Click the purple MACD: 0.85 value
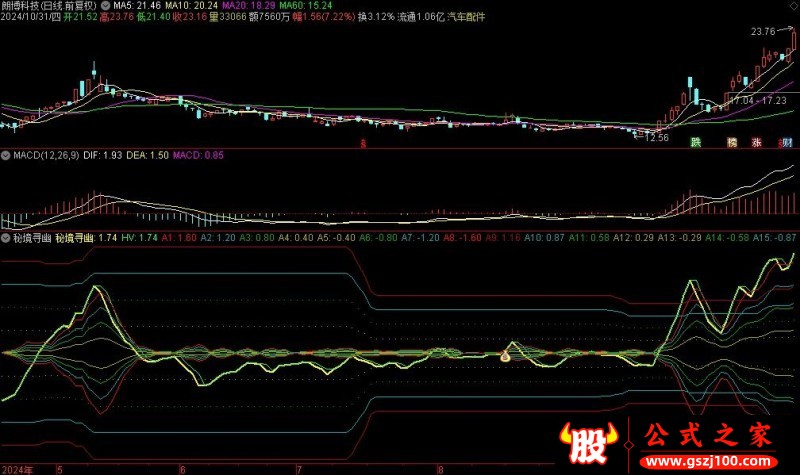800x475 pixels. pyautogui.click(x=198, y=155)
